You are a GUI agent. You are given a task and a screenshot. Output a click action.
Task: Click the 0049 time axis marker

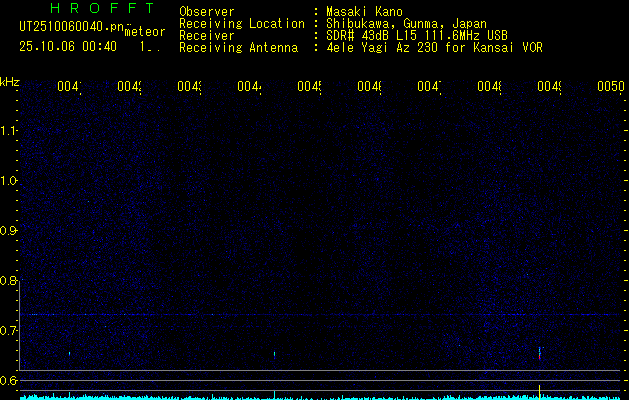click(549, 87)
